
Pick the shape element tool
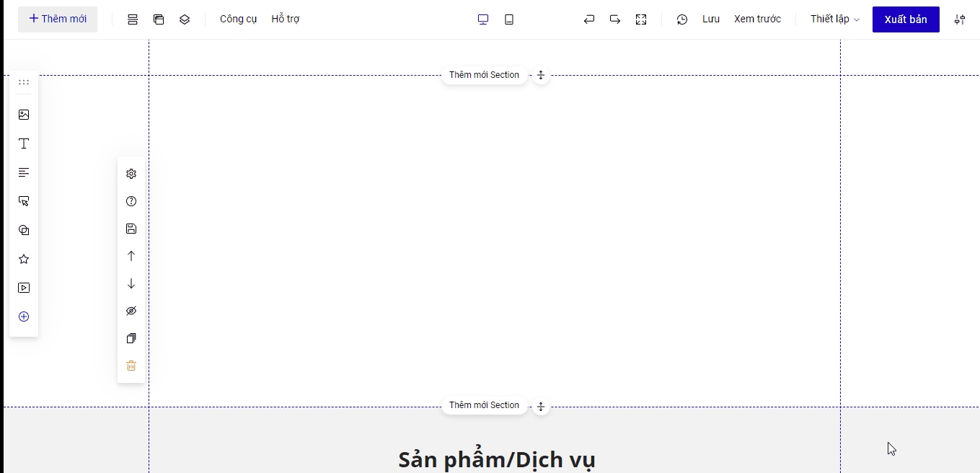coord(24,230)
